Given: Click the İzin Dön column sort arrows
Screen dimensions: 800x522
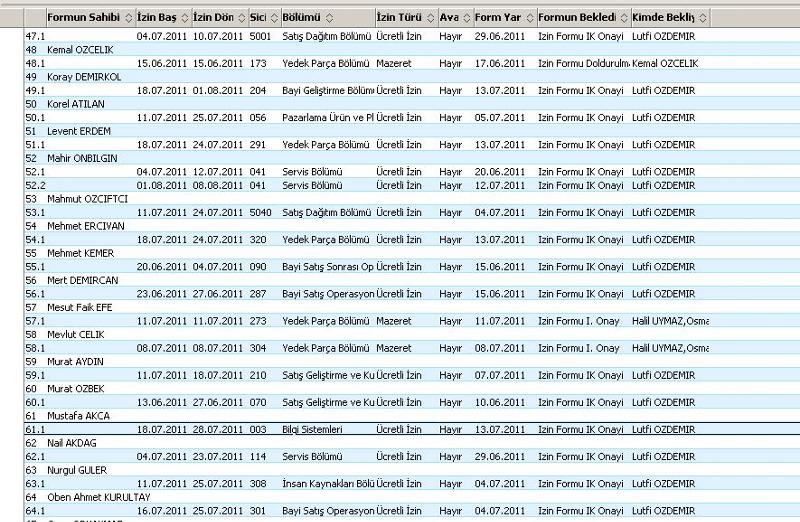Looking at the screenshot, I should (x=242, y=18).
